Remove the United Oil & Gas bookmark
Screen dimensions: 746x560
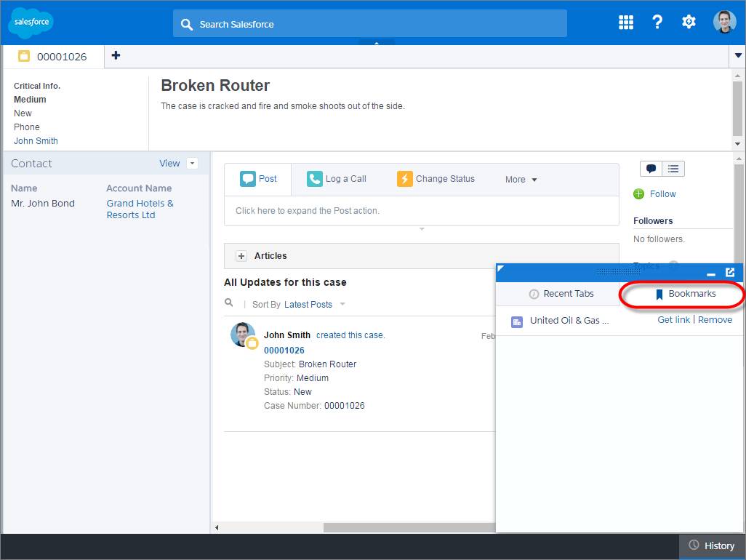point(715,320)
